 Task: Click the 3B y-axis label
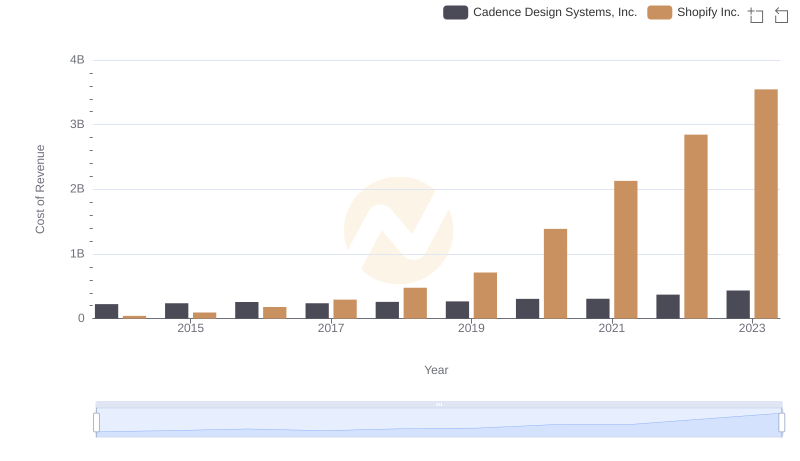coord(77,124)
